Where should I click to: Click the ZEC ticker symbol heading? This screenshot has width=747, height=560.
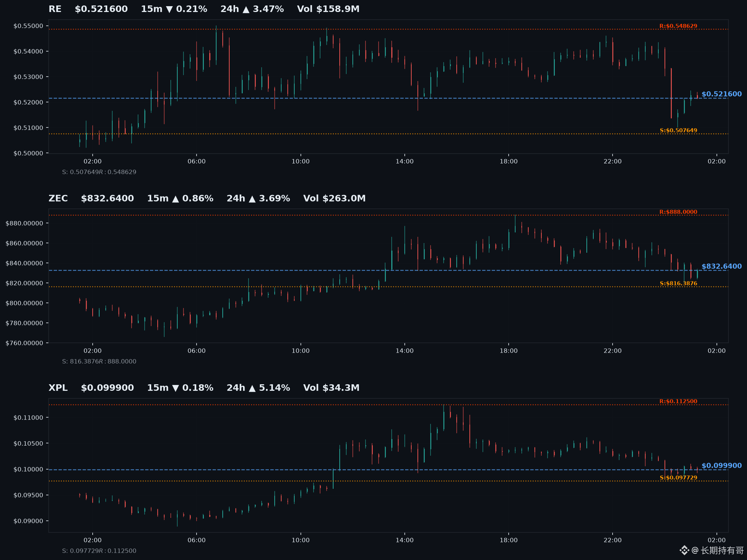[x=58, y=199]
